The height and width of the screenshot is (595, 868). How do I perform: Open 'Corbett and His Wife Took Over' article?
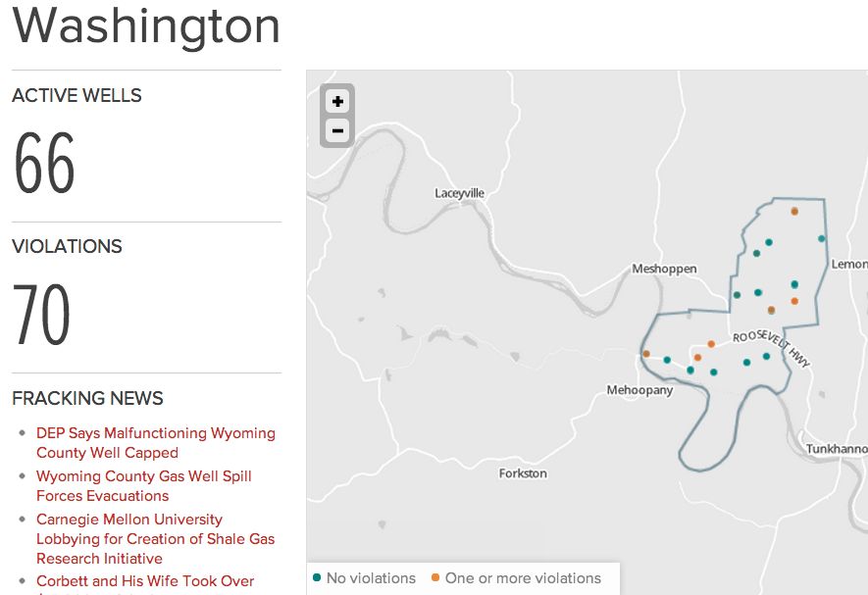click(145, 581)
